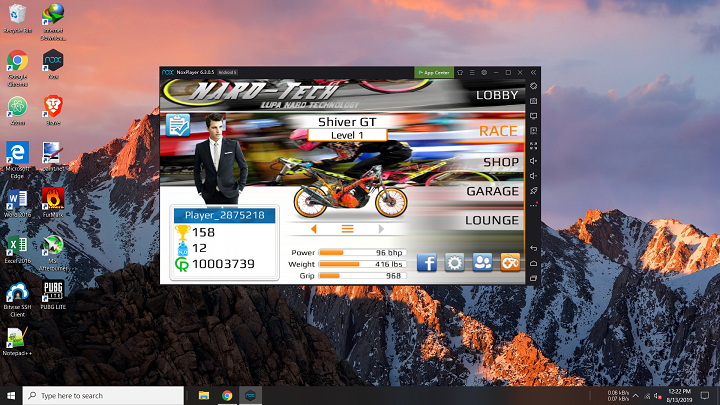Select Microsoft Edge desktop shortcut
The image size is (720, 405).
(17, 160)
